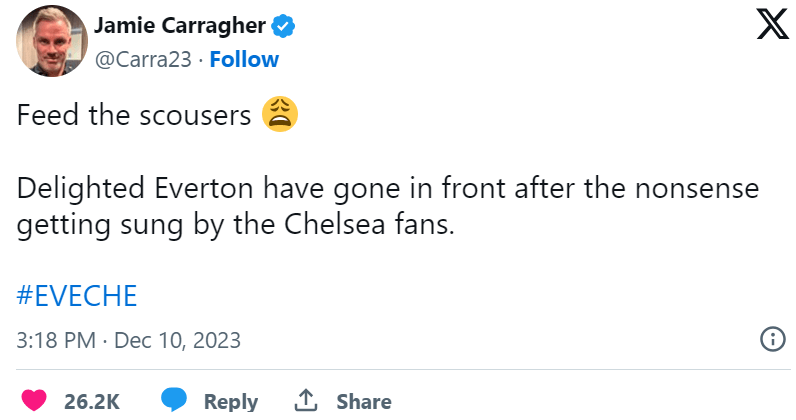The image size is (796, 420).
Task: Like the tweet with the heart icon
Action: coord(34,401)
